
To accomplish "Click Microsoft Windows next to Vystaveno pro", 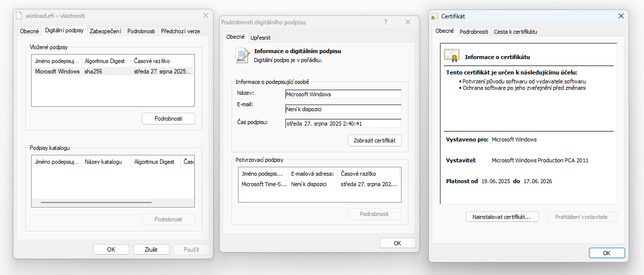I will click(514, 139).
